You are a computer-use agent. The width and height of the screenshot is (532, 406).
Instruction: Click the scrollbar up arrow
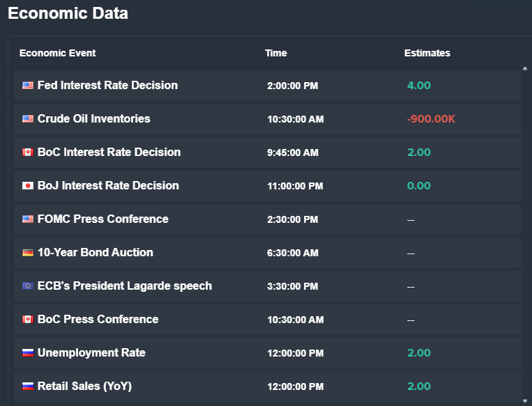[x=525, y=68]
